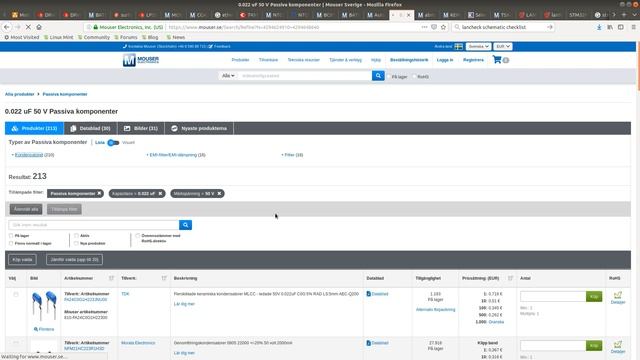Bookmark this page with the star icon
The width and height of the screenshot is (640, 360).
[443, 27]
